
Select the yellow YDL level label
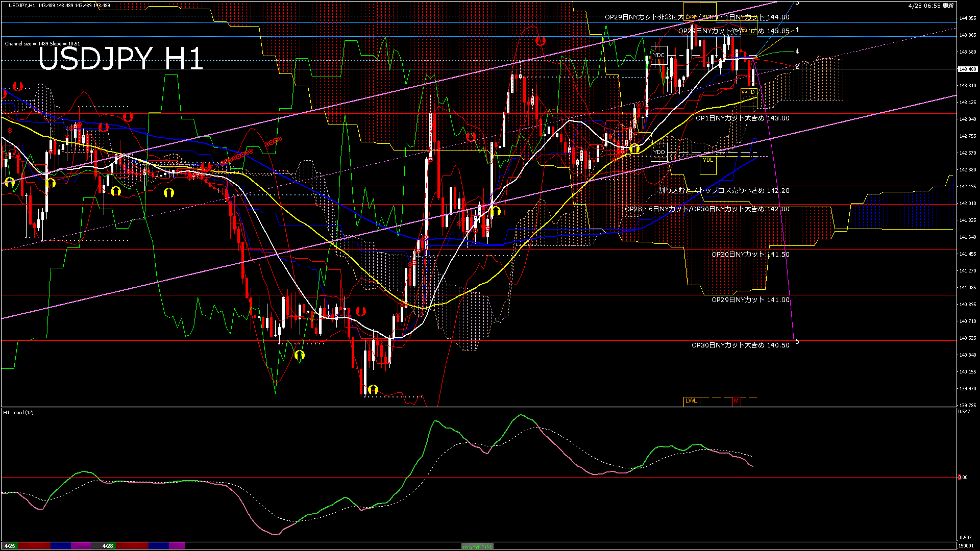click(x=707, y=160)
